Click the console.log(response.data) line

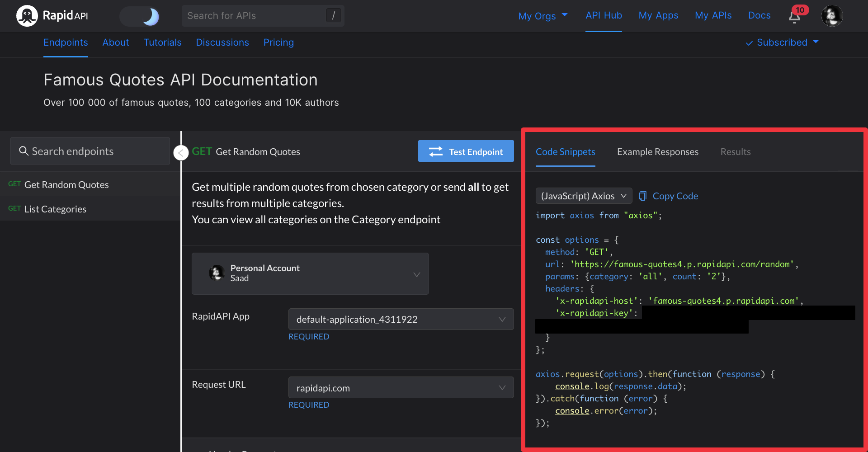tap(621, 386)
